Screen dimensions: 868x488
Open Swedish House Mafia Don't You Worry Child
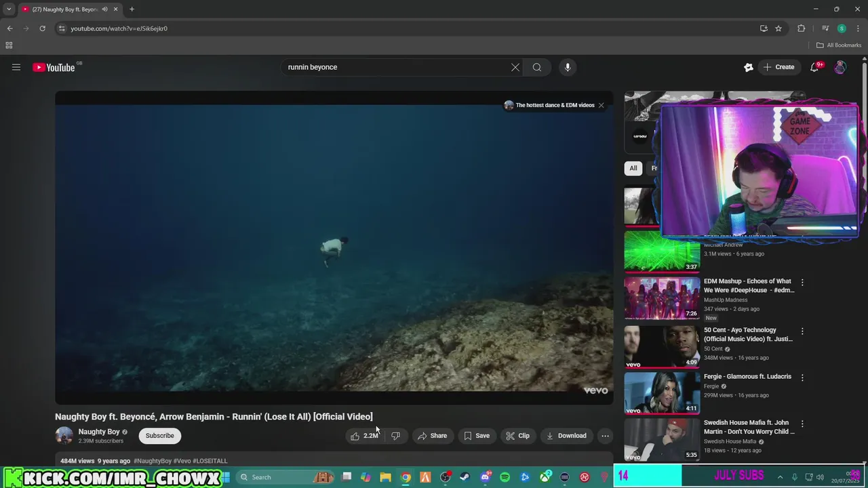point(749,427)
